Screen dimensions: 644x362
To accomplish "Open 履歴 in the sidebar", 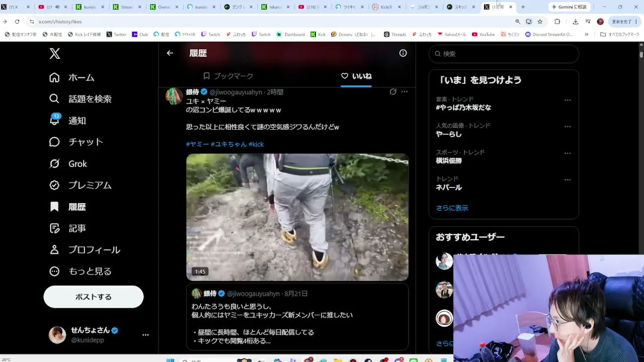I will (x=67, y=207).
